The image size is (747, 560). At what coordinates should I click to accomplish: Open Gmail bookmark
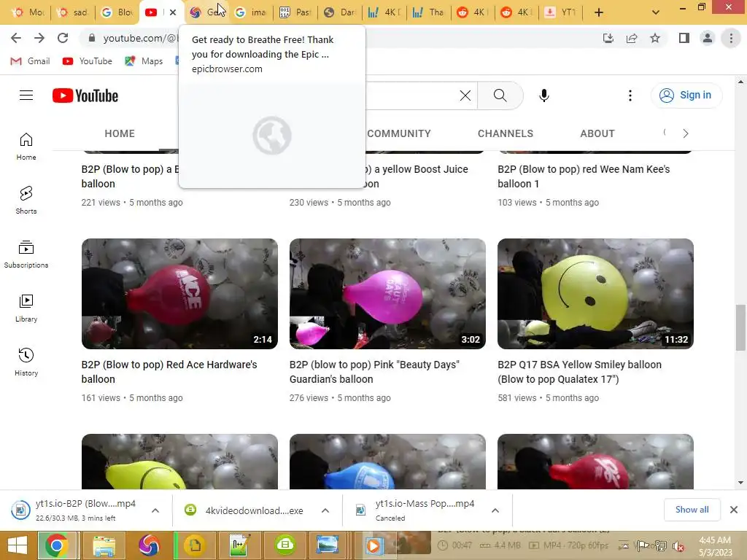pyautogui.click(x=30, y=61)
